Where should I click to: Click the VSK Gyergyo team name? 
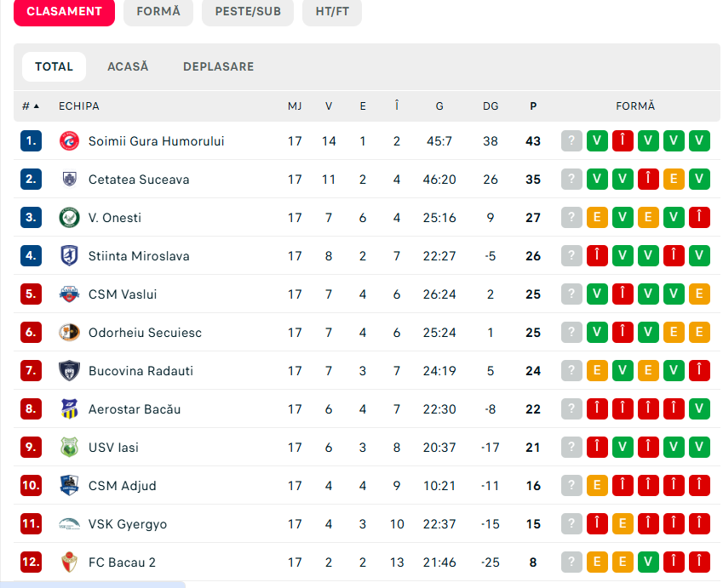128,524
